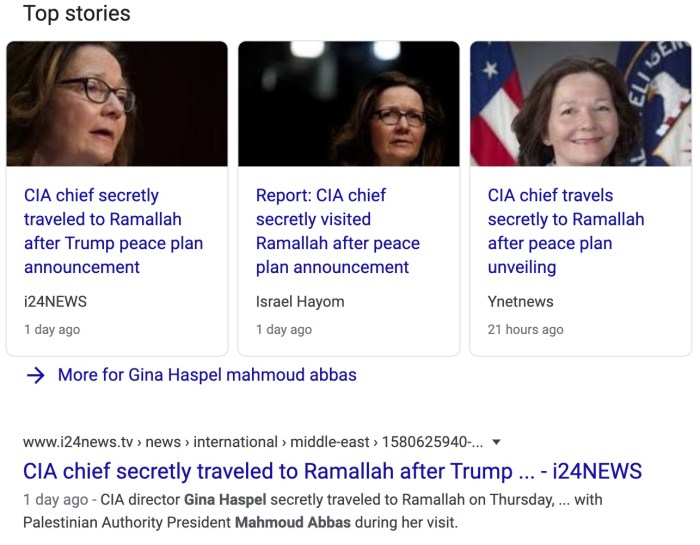Click the right arrow icon beside More for
Image resolution: width=700 pixels, height=545 pixels.
coord(36,376)
